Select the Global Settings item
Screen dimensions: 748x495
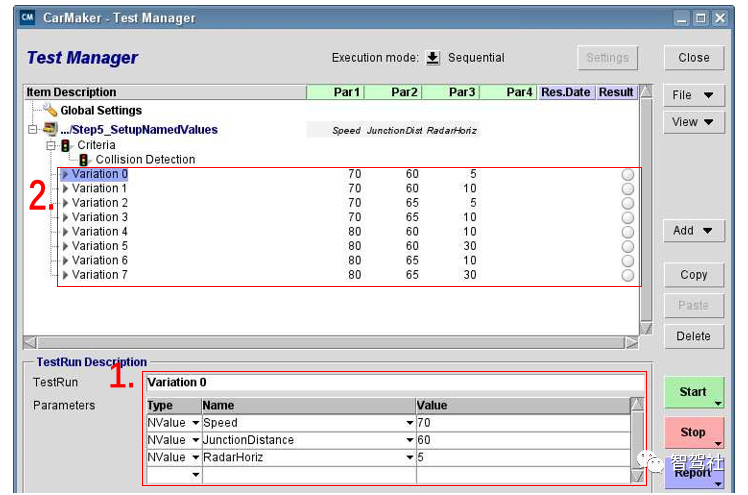pos(101,110)
